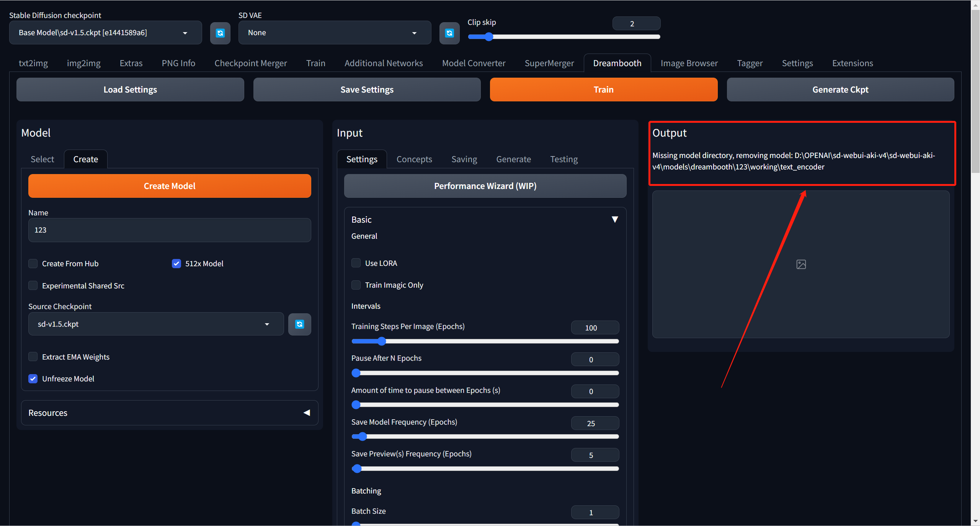Open the Stable Diffusion checkpoint dropdown

coord(105,33)
